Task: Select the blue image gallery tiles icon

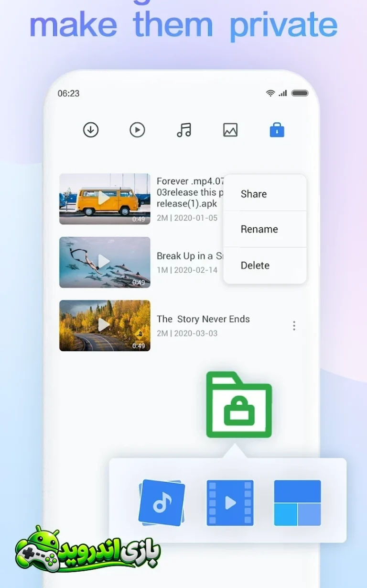Action: [297, 503]
